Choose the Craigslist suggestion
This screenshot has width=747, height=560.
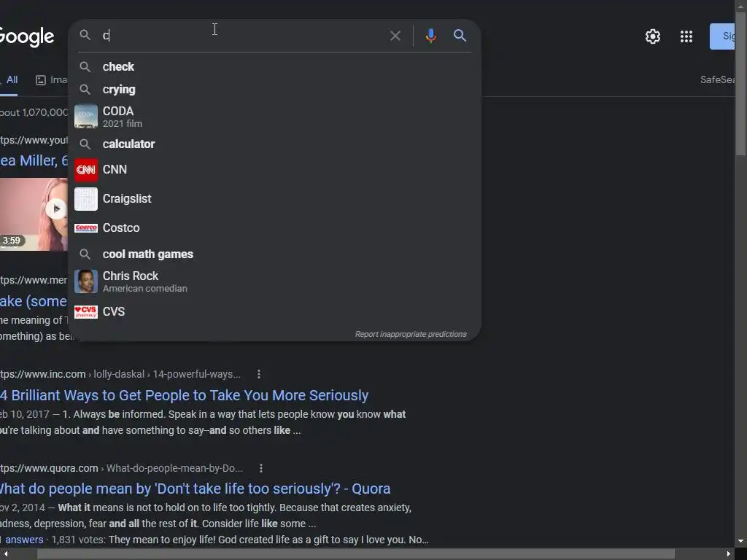(x=274, y=198)
